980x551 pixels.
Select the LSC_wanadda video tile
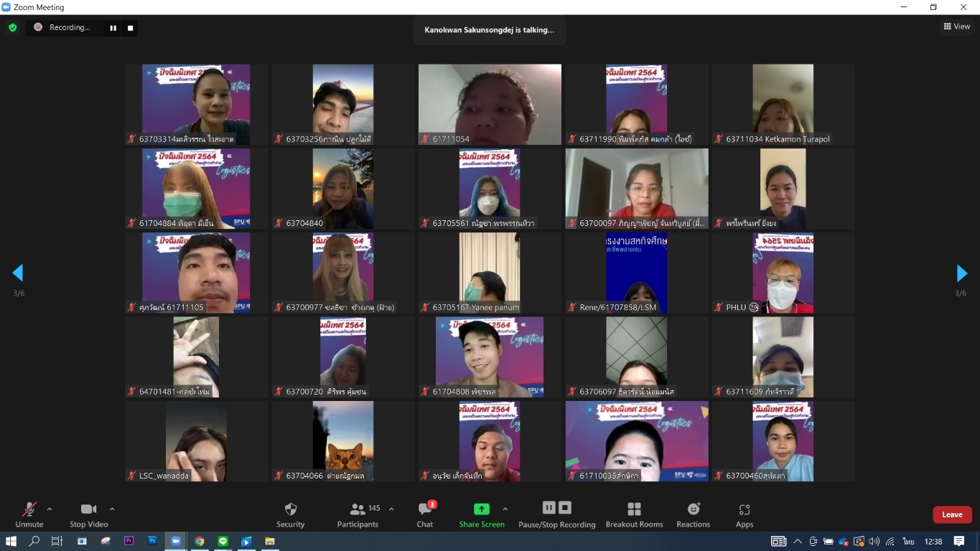(x=196, y=441)
